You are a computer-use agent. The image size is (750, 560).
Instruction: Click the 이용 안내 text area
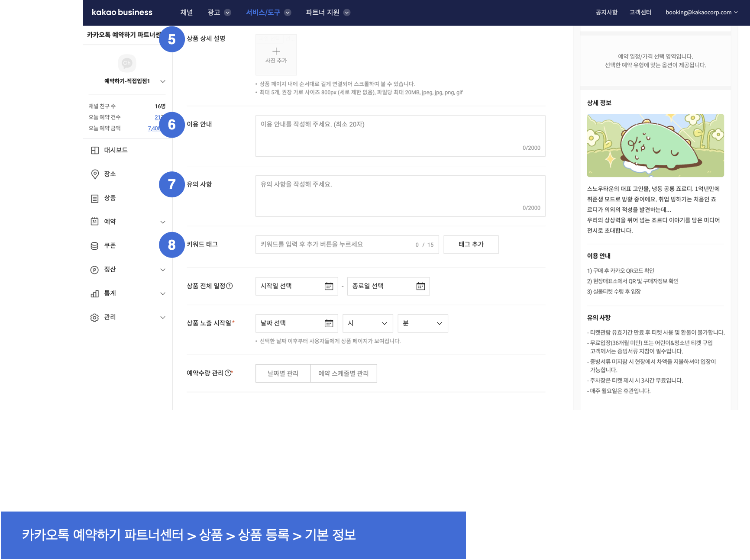(x=400, y=136)
